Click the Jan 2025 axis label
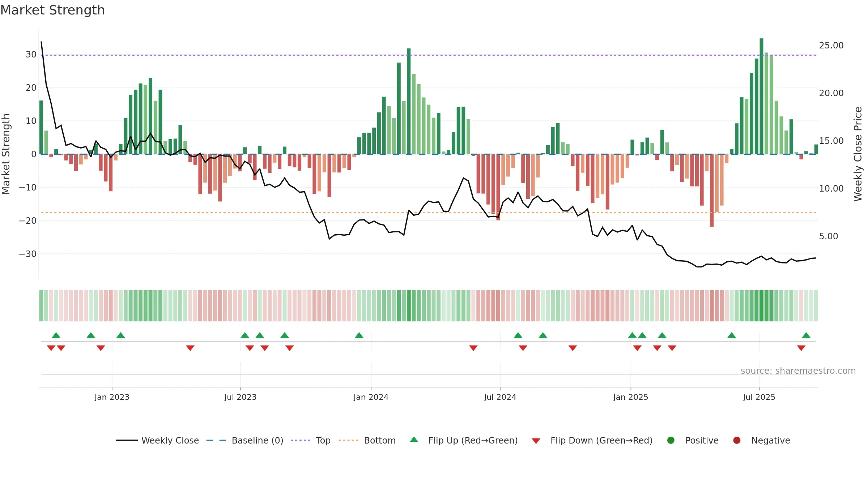Screen dimensions: 868x488 click(630, 397)
